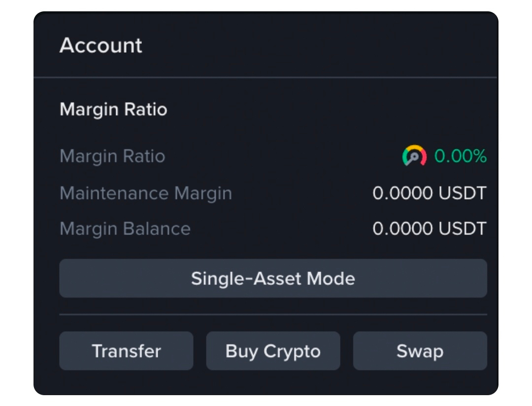The image size is (532, 406).
Task: Click the divider line under Account header
Action: point(266,77)
